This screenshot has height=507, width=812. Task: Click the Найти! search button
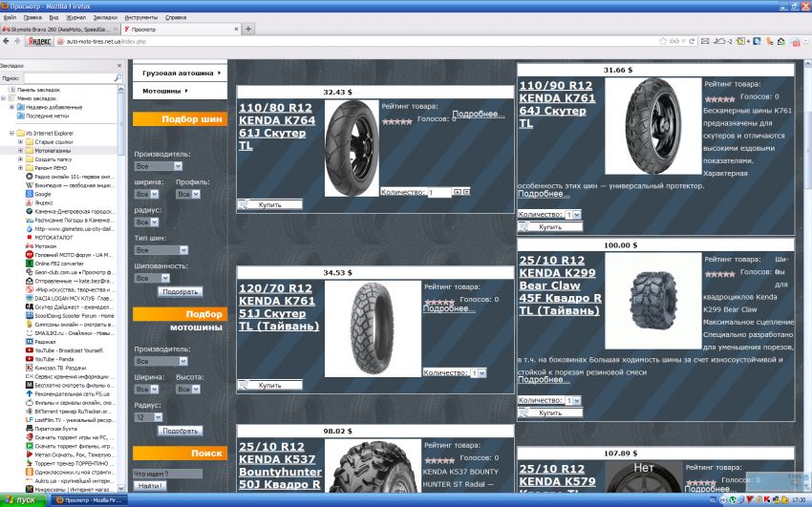(150, 485)
